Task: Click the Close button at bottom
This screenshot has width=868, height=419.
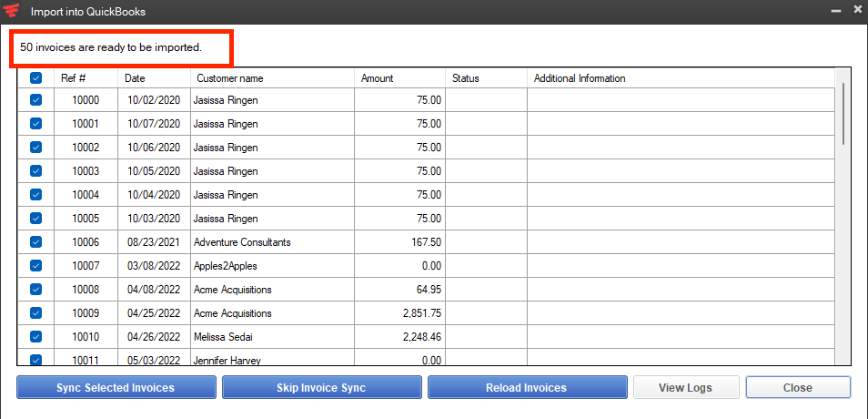Action: (x=798, y=387)
